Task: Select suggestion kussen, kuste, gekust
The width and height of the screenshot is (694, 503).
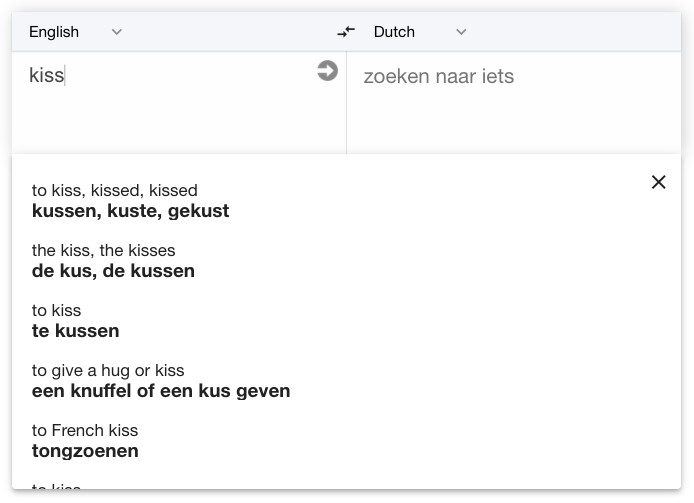Action: (x=131, y=211)
